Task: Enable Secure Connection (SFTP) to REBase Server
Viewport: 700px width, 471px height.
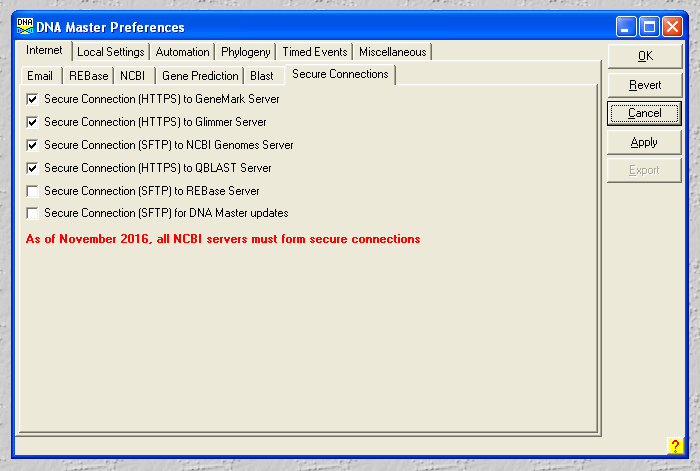Action: (x=32, y=191)
